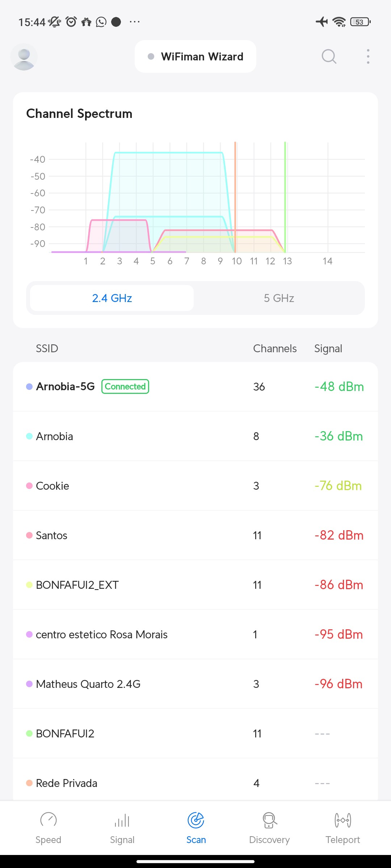The height and width of the screenshot is (868, 391).
Task: Tap the Arnobia-5G color dot
Action: pyautogui.click(x=29, y=387)
